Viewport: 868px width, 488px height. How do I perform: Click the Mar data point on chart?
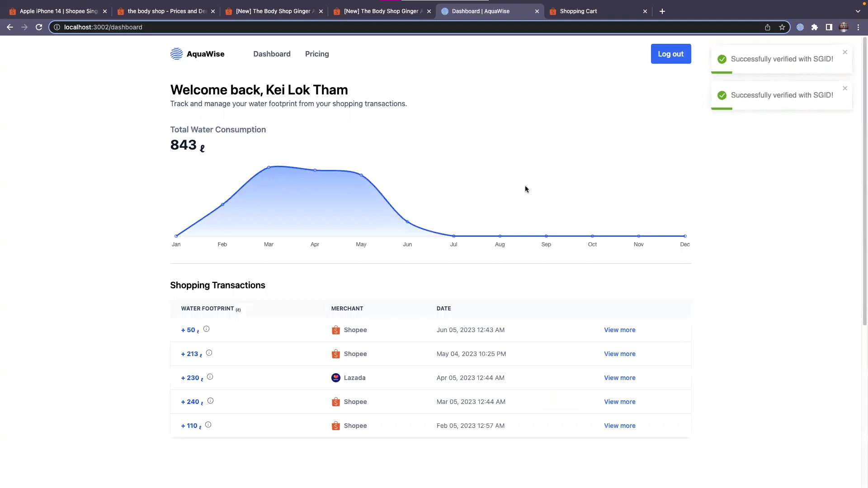[269, 167]
